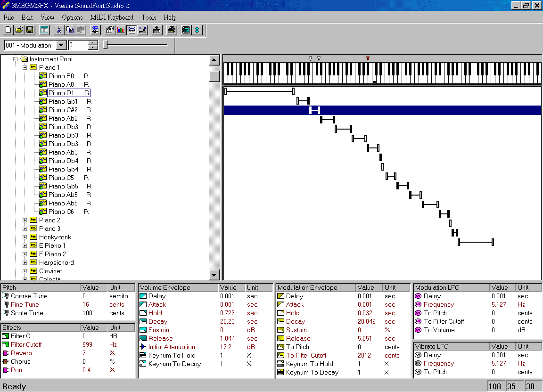Click the Filter Cutoff parameter icon
Image resolution: width=543 pixels, height=392 pixels.
pyautogui.click(x=5, y=344)
